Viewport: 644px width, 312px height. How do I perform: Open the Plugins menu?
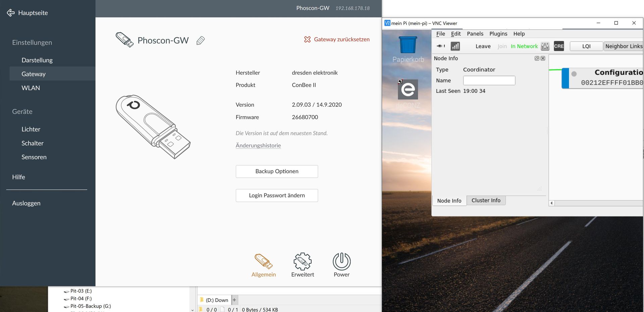tap(498, 34)
